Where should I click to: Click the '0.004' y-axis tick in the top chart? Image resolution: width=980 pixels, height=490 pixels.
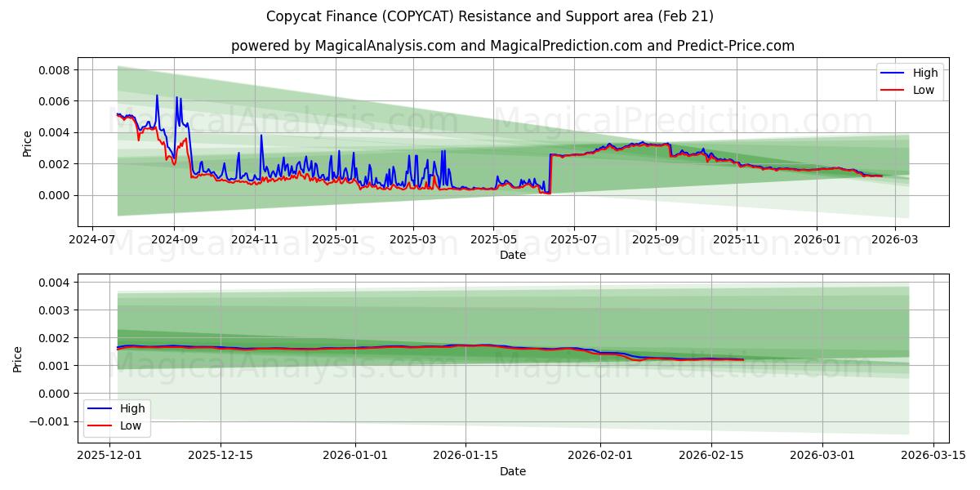click(x=56, y=132)
